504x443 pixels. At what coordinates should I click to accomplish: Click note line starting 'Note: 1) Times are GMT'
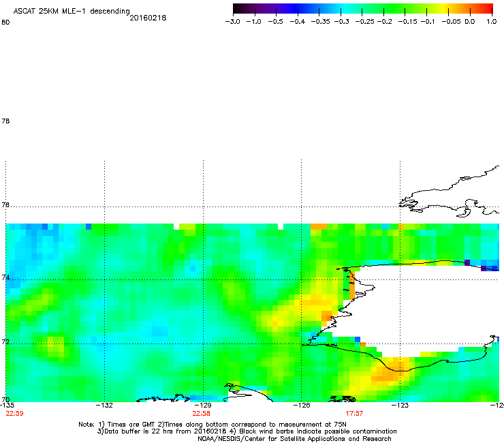click(212, 425)
